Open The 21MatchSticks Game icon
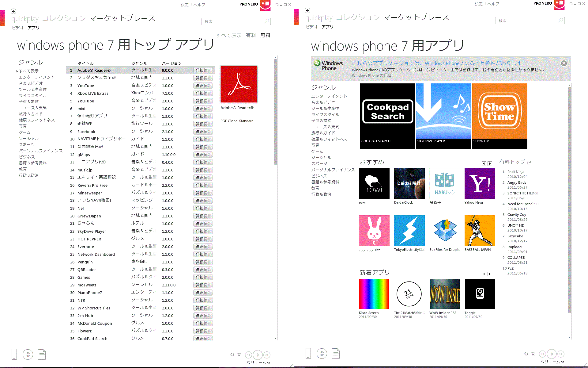Image resolution: width=588 pixels, height=368 pixels. [409, 294]
